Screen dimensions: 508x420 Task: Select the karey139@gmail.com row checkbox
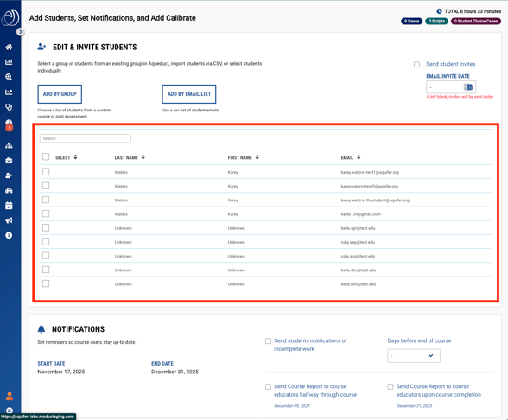point(46,213)
